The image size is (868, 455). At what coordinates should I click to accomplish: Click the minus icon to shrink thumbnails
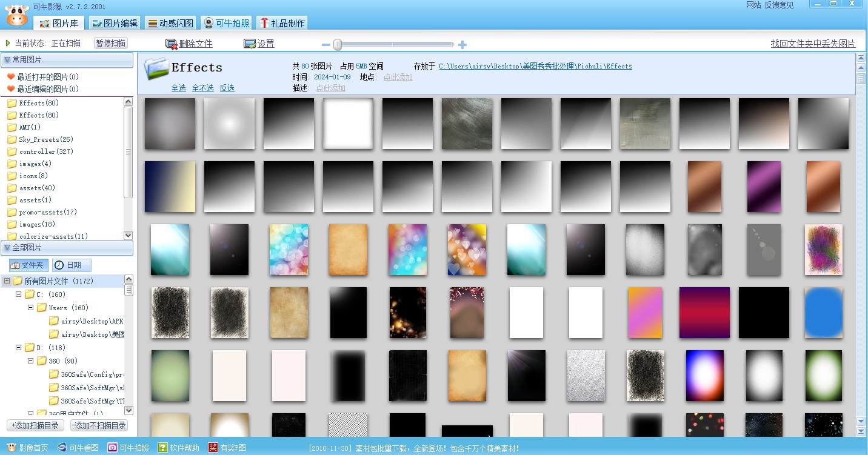(326, 45)
